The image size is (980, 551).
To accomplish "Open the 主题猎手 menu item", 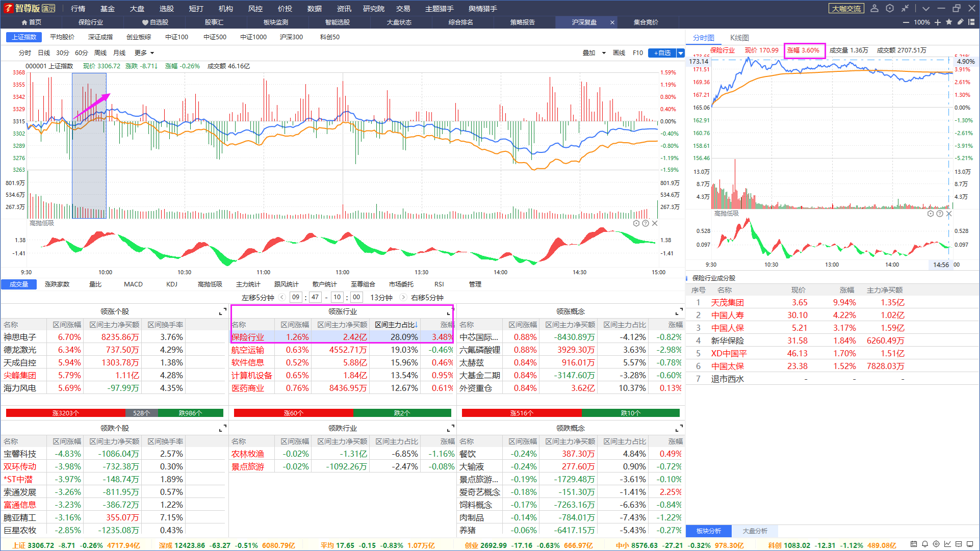I will coord(440,9).
